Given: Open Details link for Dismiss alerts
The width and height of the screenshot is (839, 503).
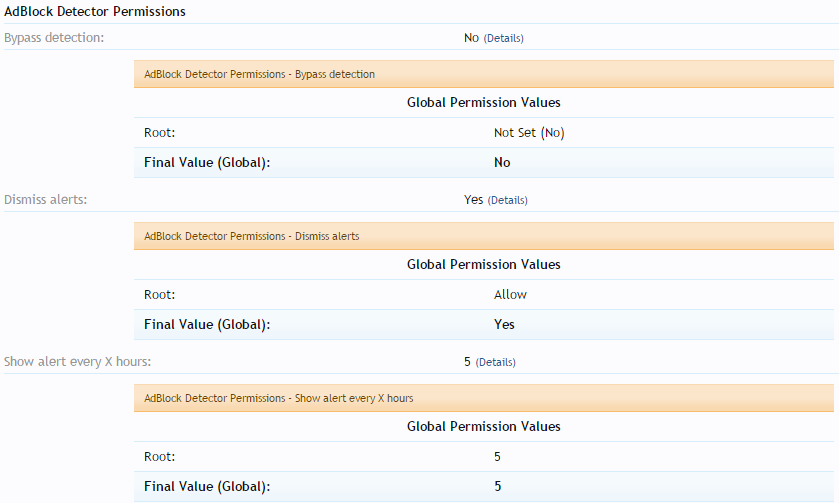Looking at the screenshot, I should (x=507, y=200).
